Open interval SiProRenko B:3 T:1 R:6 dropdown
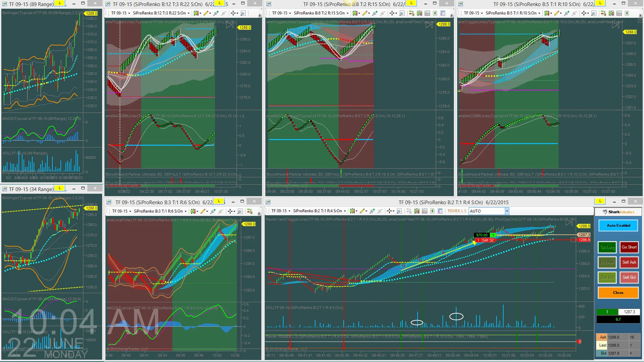The width and height of the screenshot is (644, 362). coord(160,211)
